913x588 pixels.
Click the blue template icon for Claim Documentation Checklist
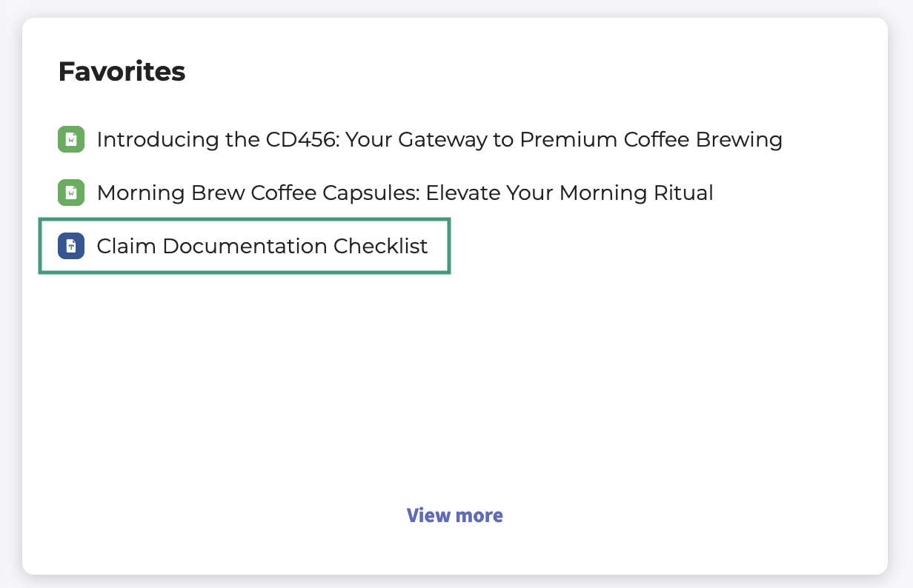pyautogui.click(x=70, y=246)
